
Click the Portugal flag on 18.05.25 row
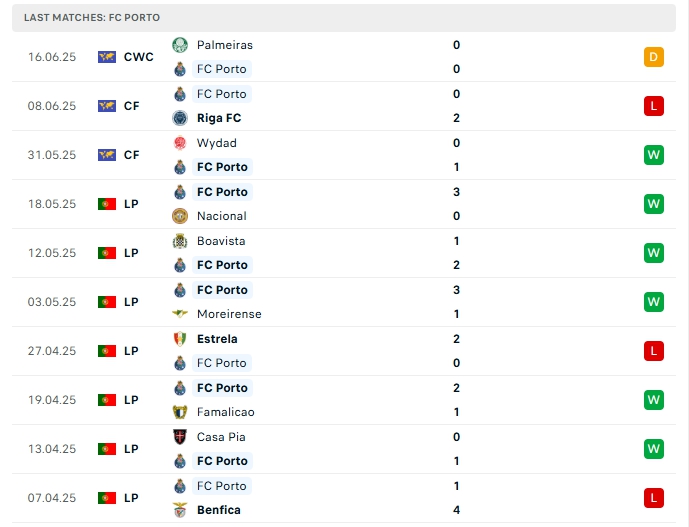107,204
